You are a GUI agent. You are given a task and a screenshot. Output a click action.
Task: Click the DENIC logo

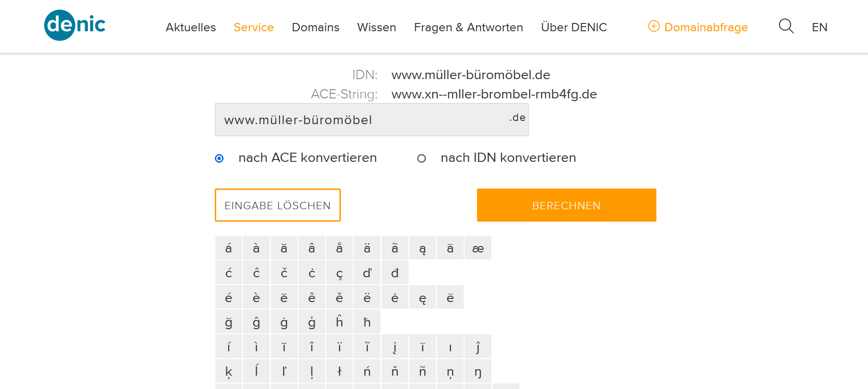[75, 25]
